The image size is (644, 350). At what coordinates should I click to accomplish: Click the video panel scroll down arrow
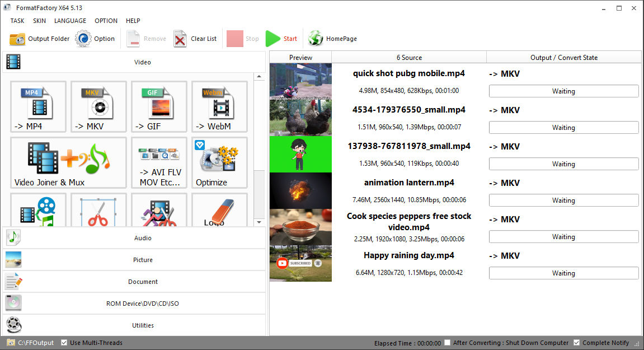pos(259,222)
